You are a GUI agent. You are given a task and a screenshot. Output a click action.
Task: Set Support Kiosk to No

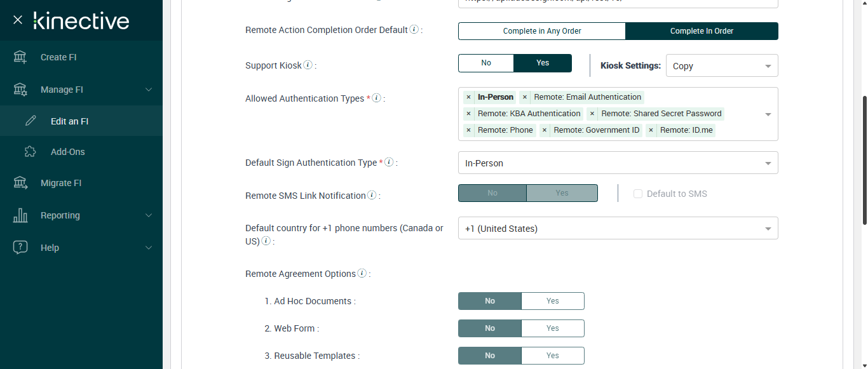(x=486, y=63)
